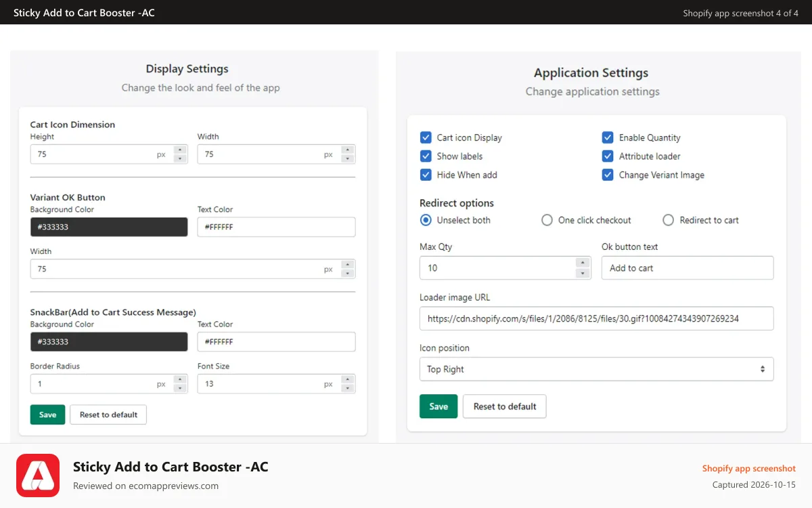Increase Variant OK Button Width value

[347, 265]
